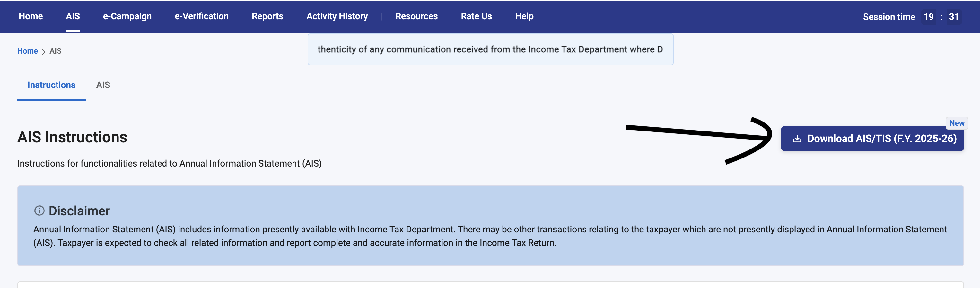Go to e-Campaign in the top menu
This screenshot has height=288, width=980.
click(x=127, y=16)
